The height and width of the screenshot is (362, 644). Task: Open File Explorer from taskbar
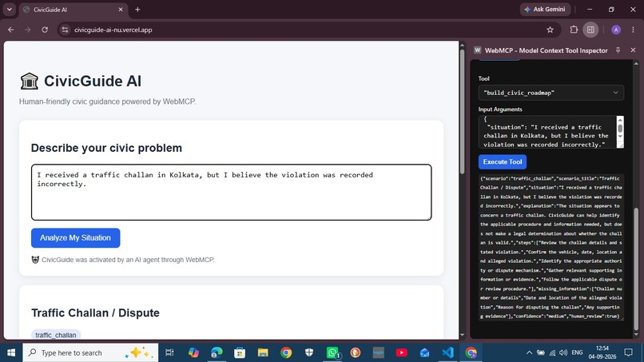(x=263, y=352)
